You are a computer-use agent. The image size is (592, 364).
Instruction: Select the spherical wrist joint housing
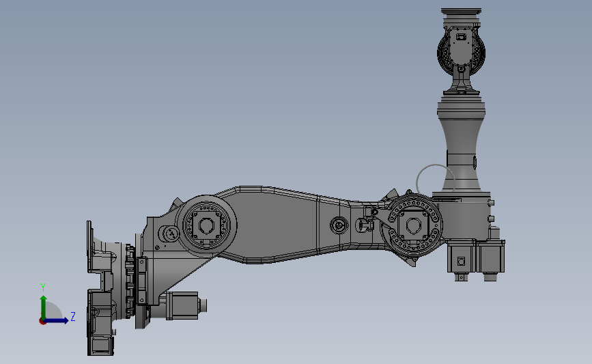click(461, 53)
